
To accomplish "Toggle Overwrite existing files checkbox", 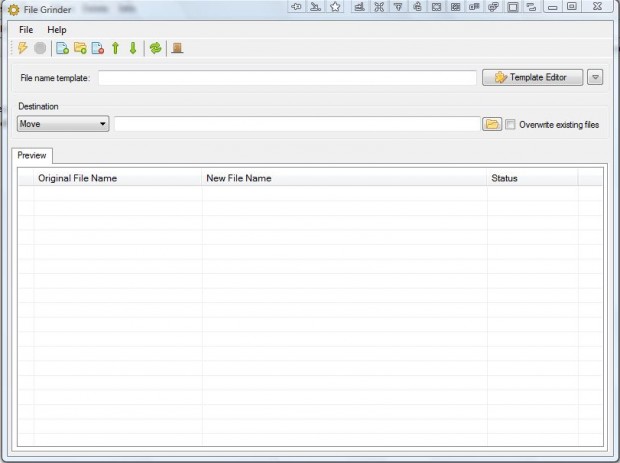I will click(510, 125).
